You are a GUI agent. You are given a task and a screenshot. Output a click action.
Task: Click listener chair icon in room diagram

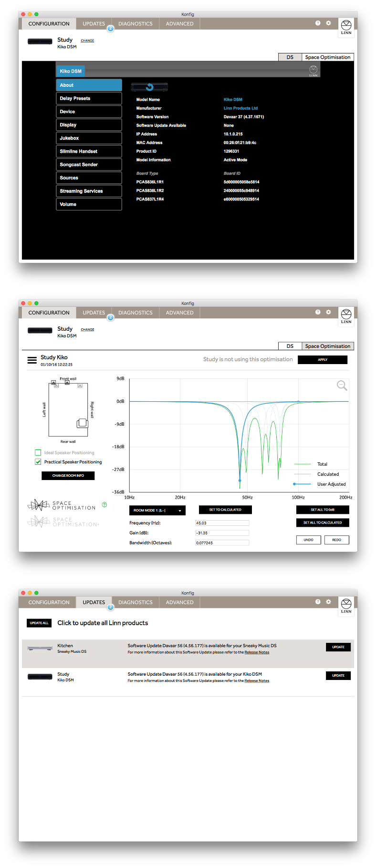pyautogui.click(x=83, y=423)
